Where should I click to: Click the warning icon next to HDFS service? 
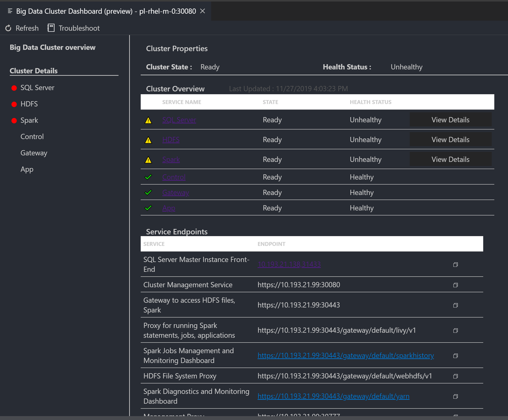tap(148, 139)
